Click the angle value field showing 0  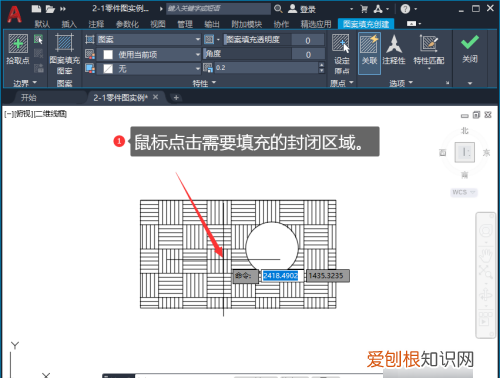[x=308, y=54]
